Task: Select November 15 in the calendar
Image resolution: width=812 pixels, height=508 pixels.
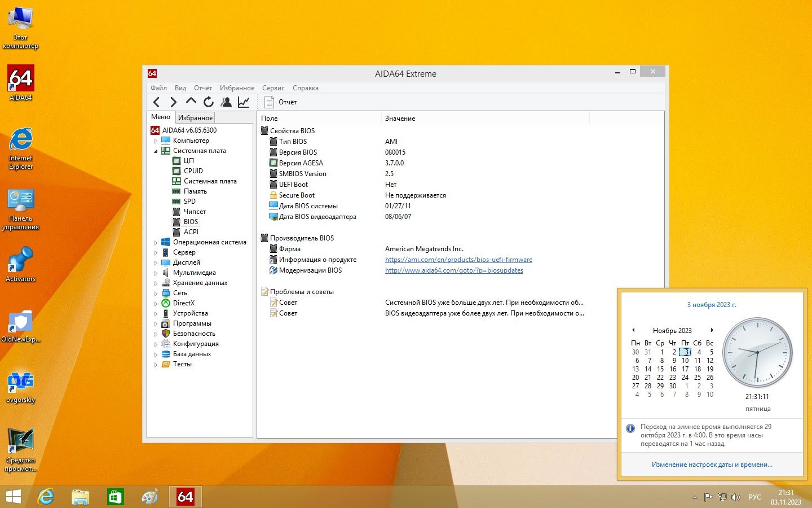Action: click(x=660, y=369)
